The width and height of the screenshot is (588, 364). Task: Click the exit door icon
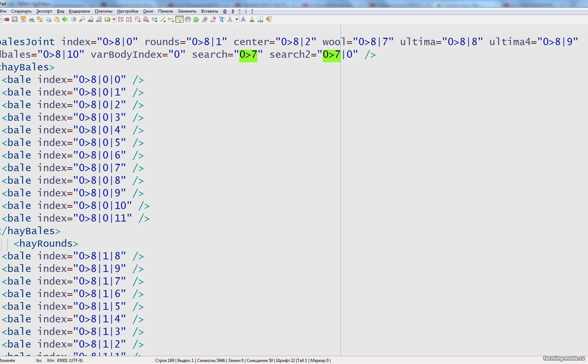click(x=269, y=19)
